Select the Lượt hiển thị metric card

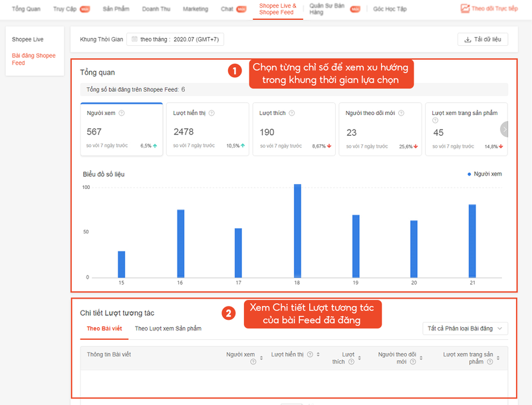point(207,130)
